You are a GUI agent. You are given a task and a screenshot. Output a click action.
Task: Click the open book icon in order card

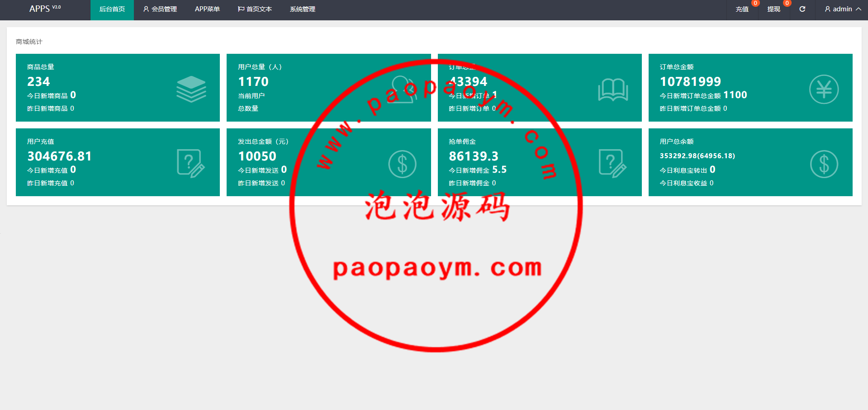click(612, 90)
